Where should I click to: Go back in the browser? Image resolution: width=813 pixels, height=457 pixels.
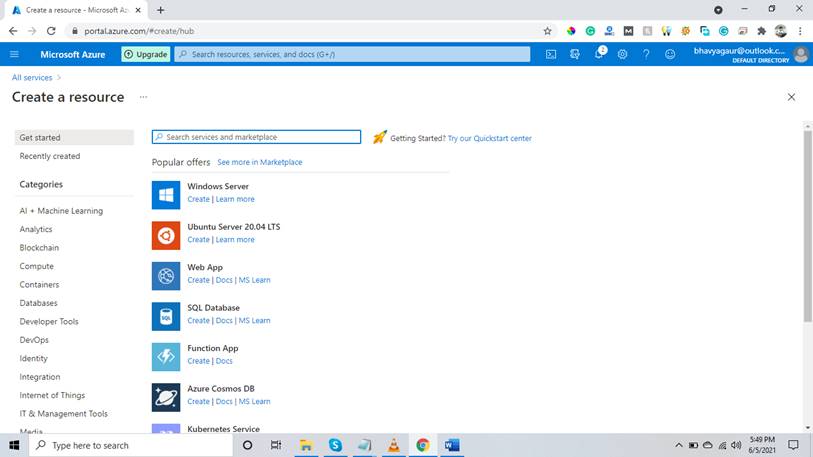tap(13, 31)
